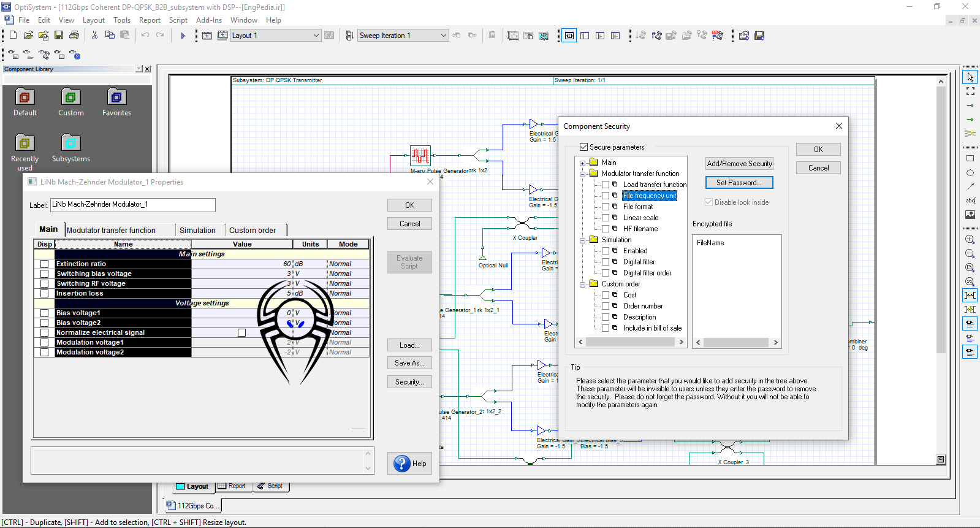Select File frequency unit in the security tree
980x528 pixels.
650,196
